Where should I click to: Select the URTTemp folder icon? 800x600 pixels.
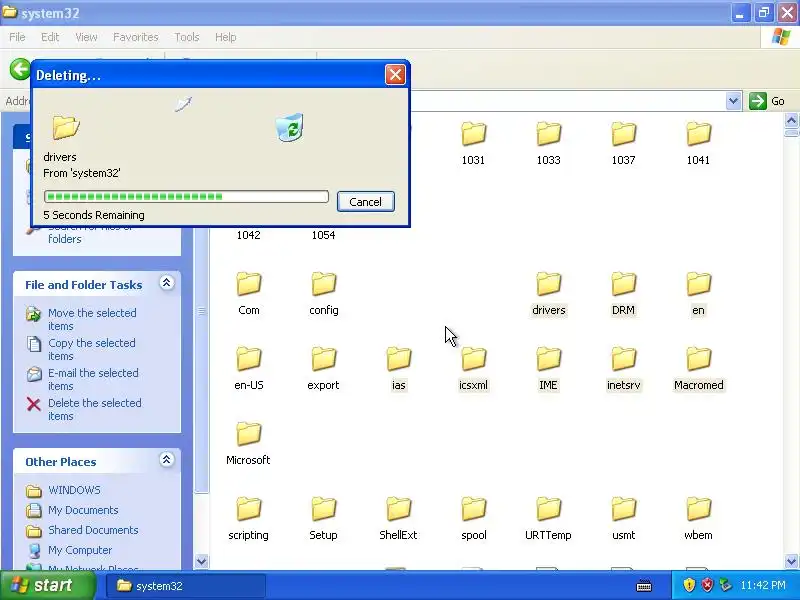[548, 509]
